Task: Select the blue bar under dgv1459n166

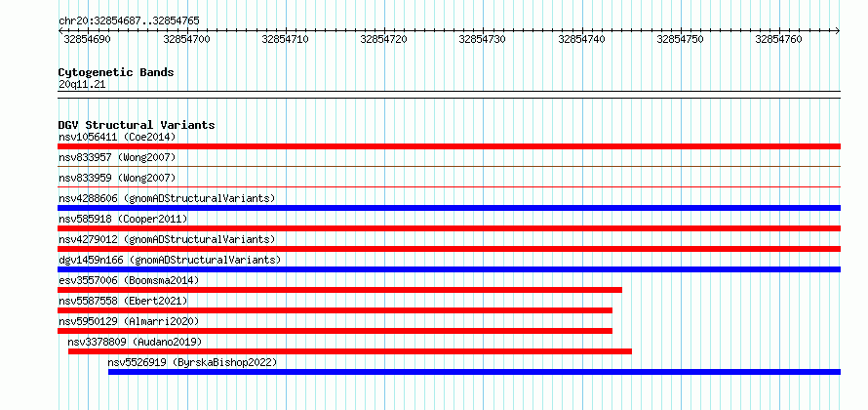Action: pyautogui.click(x=449, y=269)
